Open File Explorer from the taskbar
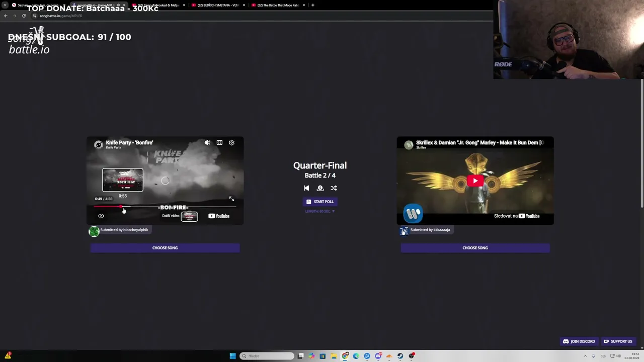Image resolution: width=644 pixels, height=362 pixels. (x=334, y=356)
